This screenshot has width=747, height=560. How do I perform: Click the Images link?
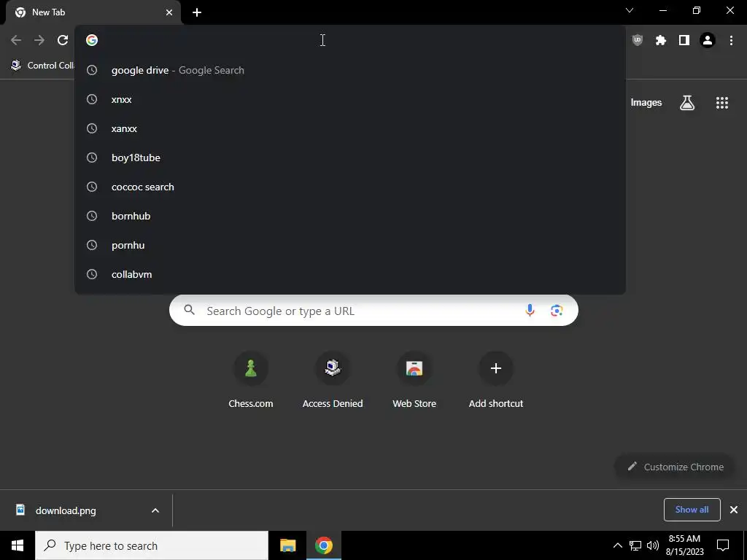coord(646,102)
